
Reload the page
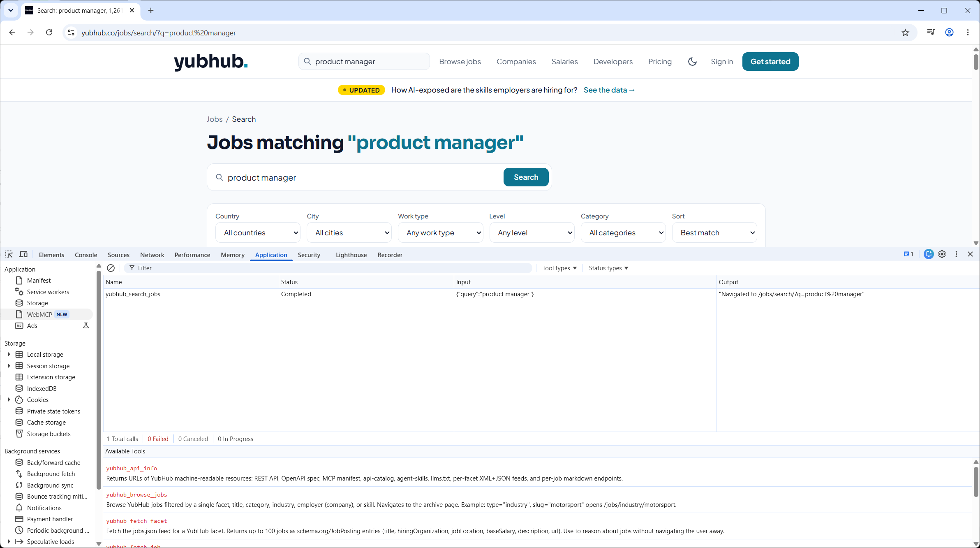(49, 33)
